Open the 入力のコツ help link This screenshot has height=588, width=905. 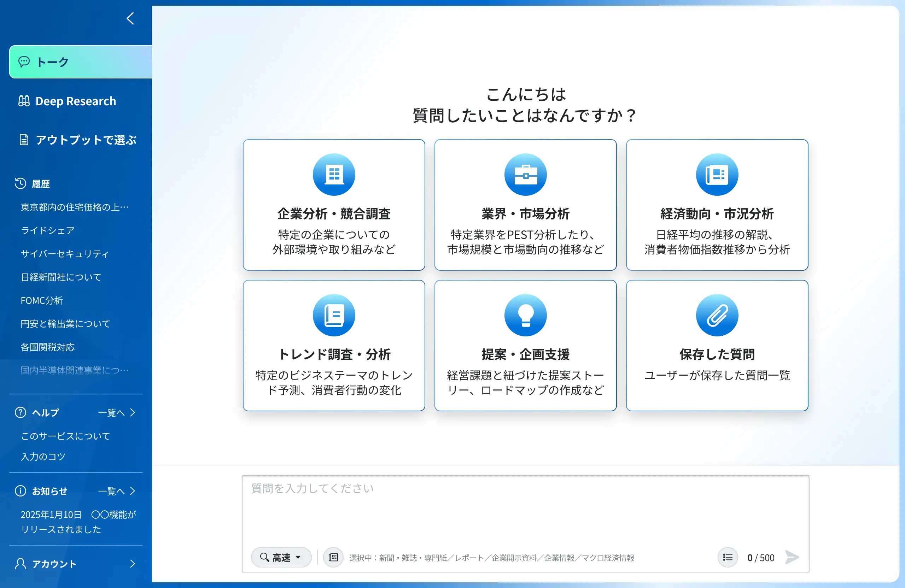tap(43, 456)
